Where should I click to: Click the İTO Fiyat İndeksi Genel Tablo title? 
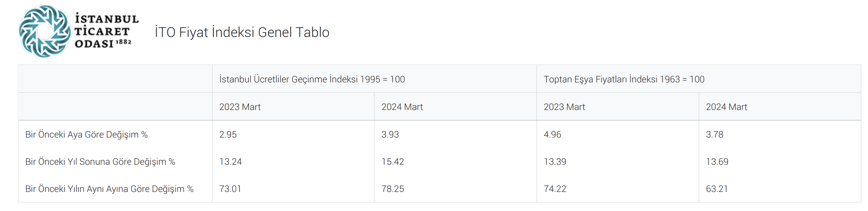coord(242,32)
